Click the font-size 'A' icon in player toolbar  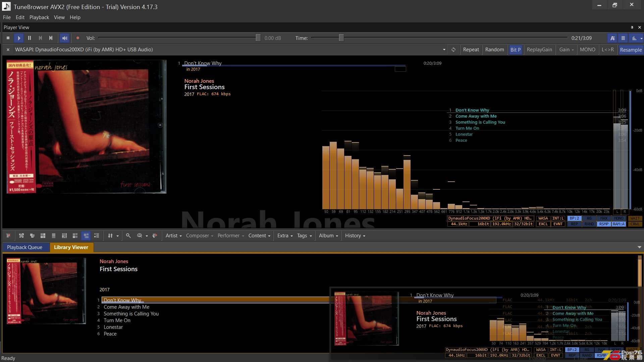tap(612, 38)
